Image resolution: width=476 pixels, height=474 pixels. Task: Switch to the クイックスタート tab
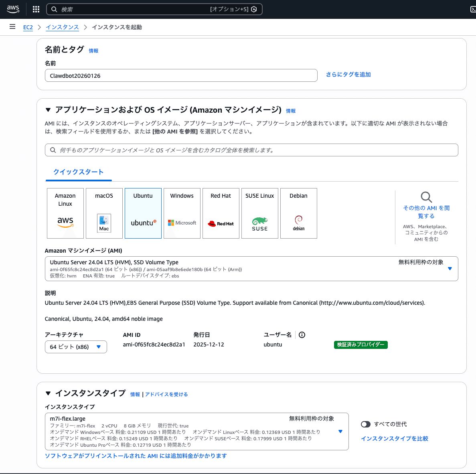point(78,172)
